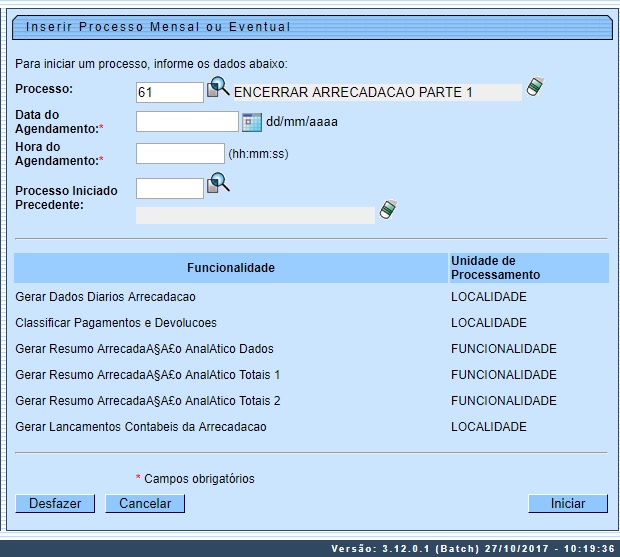Select the Gerar Lancamentos Contabeis da Arrecadacao row
The width and height of the screenshot is (620, 557).
pyautogui.click(x=141, y=427)
